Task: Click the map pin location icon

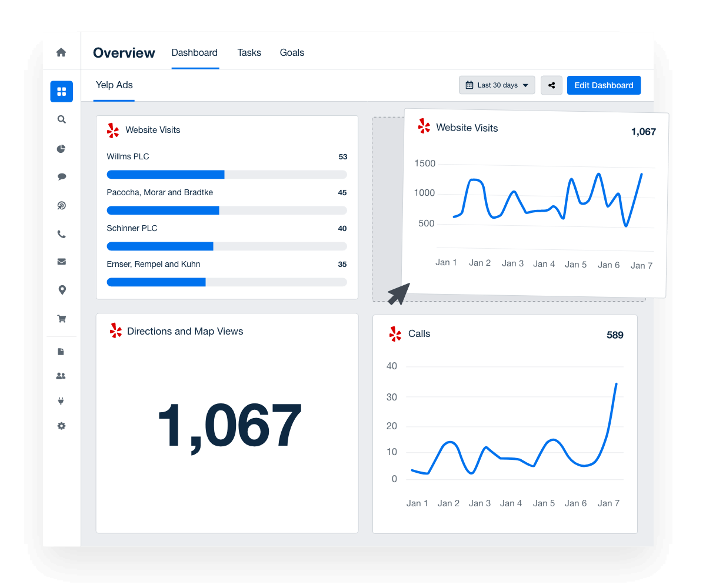Action: 62,290
